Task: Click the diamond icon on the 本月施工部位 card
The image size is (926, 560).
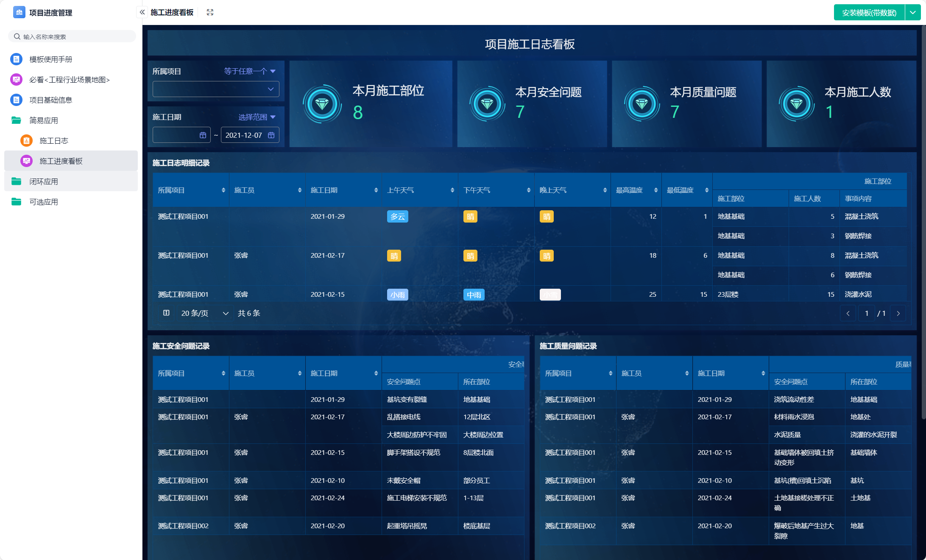Action: click(x=322, y=103)
